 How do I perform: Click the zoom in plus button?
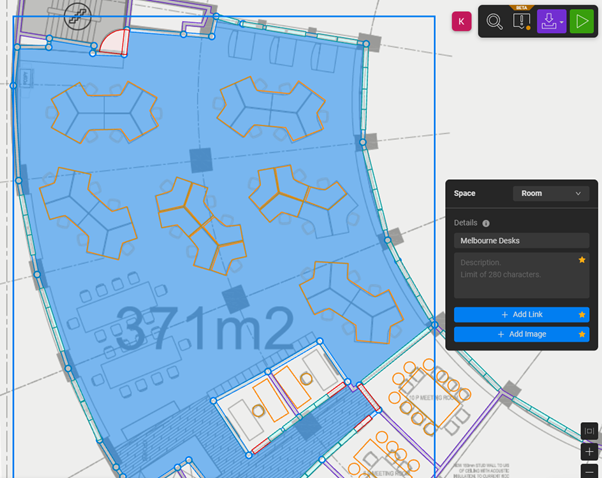pos(590,452)
